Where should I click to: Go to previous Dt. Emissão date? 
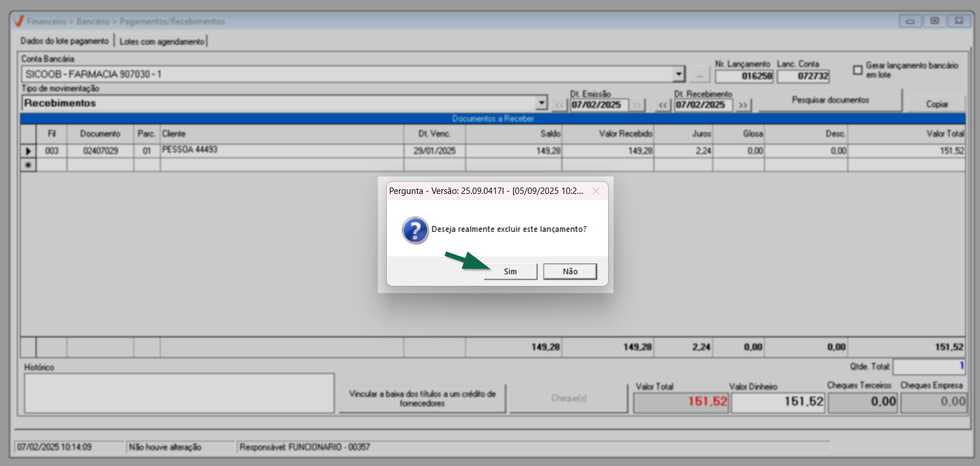[x=560, y=105]
